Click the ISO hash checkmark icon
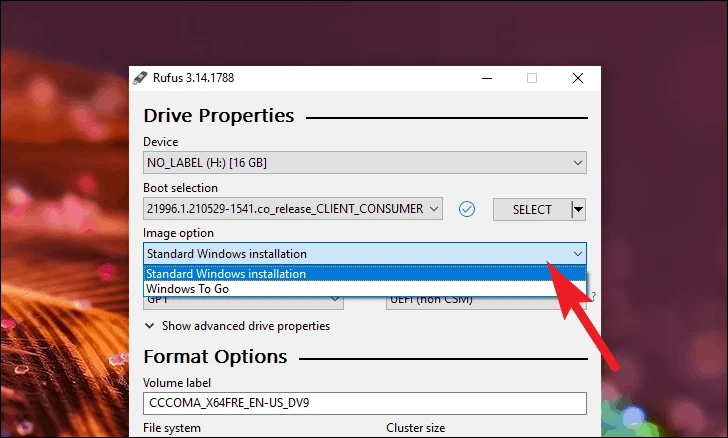The height and width of the screenshot is (438, 728). click(467, 209)
